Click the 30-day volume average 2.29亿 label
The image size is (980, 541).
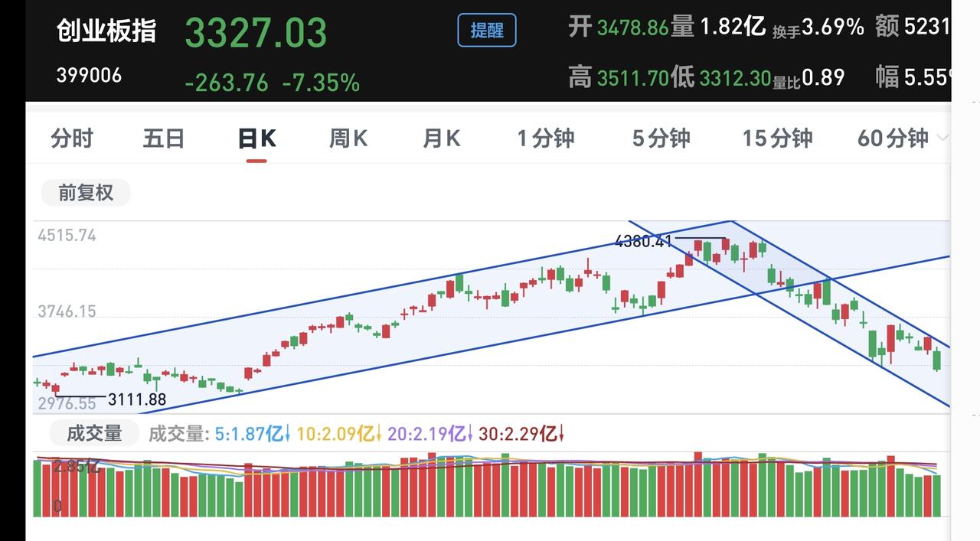click(521, 435)
